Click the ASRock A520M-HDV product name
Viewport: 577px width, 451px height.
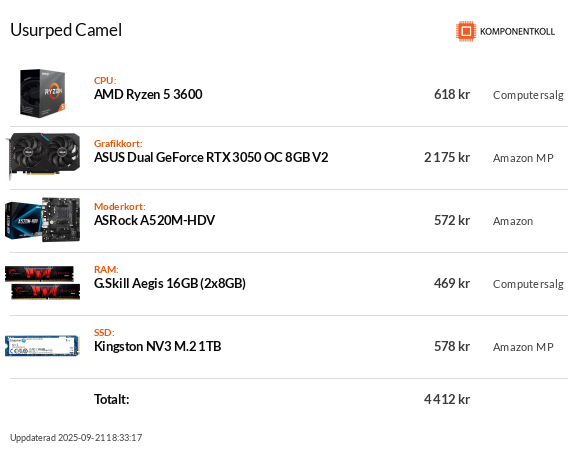pos(155,220)
